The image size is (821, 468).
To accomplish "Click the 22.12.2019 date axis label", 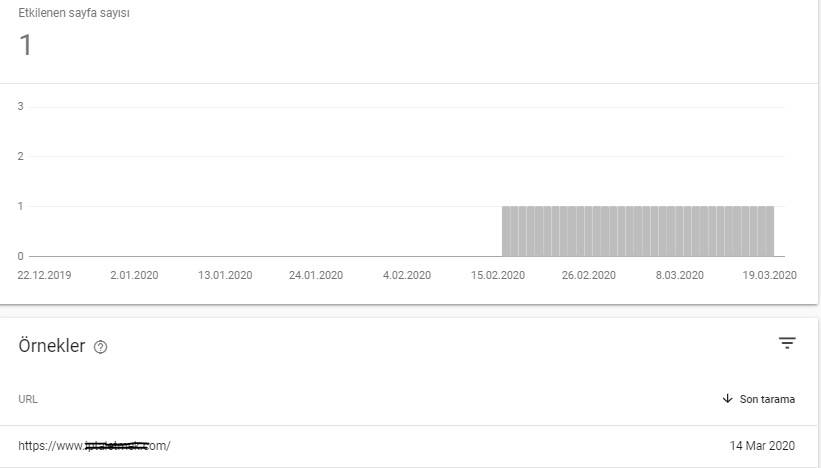I will point(45,275).
